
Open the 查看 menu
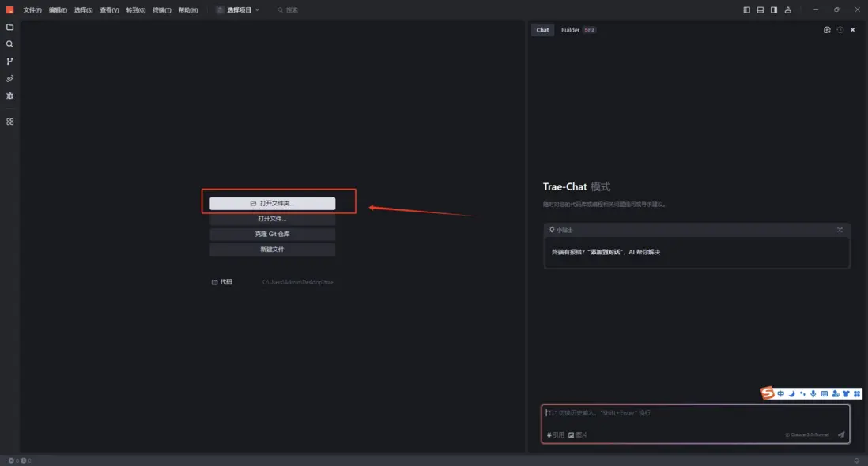(109, 10)
